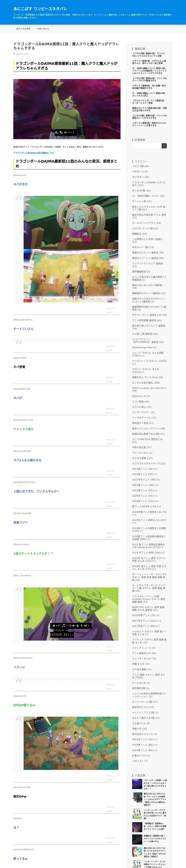Click the username @goten2828

[20, 358]
